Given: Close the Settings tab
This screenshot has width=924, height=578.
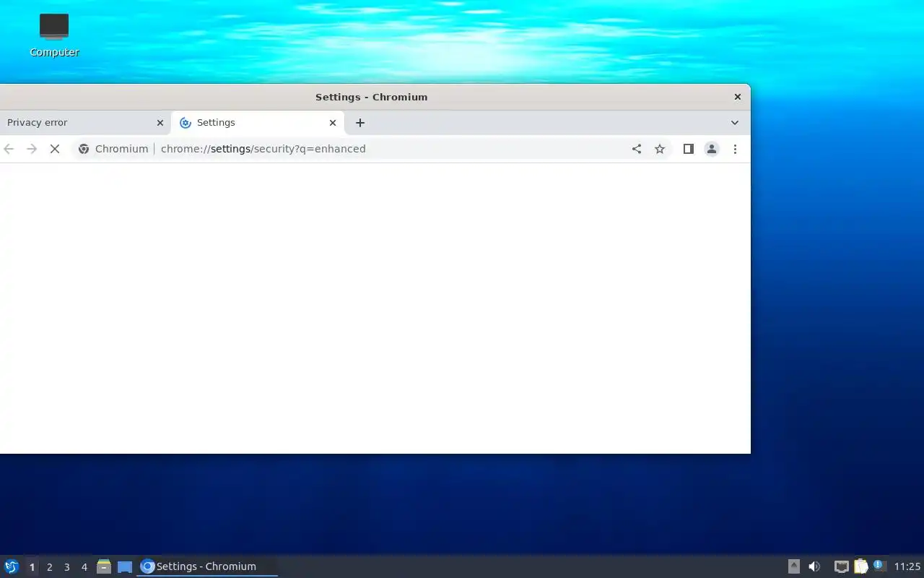Looking at the screenshot, I should coord(333,123).
